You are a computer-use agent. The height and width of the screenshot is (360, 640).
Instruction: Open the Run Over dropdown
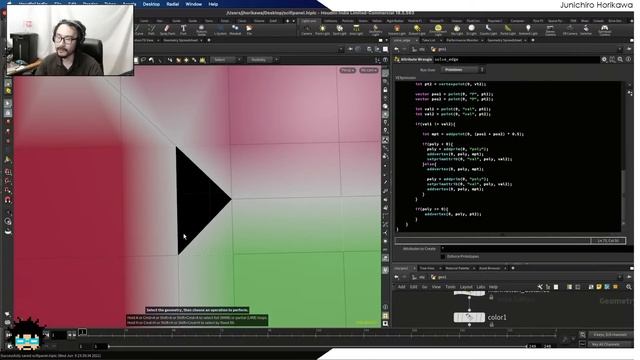pos(463,70)
